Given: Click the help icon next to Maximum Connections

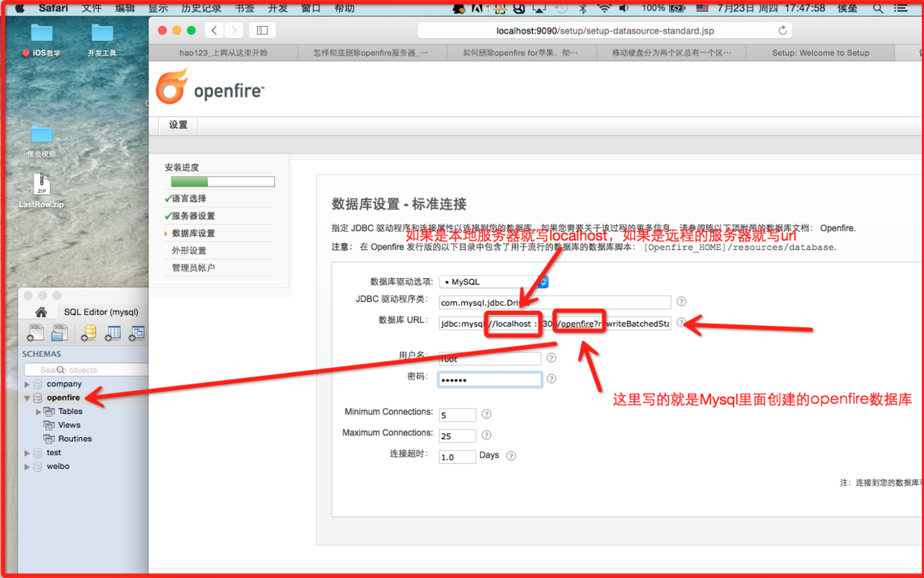Looking at the screenshot, I should [x=487, y=435].
